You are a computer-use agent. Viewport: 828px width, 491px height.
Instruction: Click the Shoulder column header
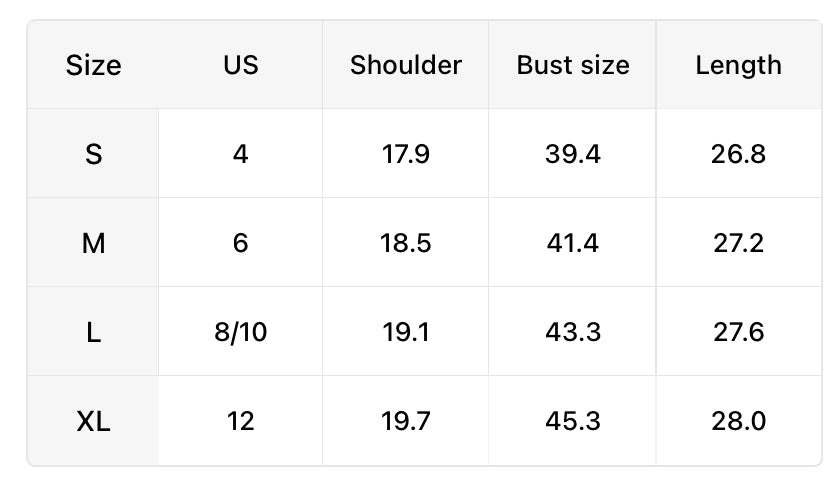point(405,66)
